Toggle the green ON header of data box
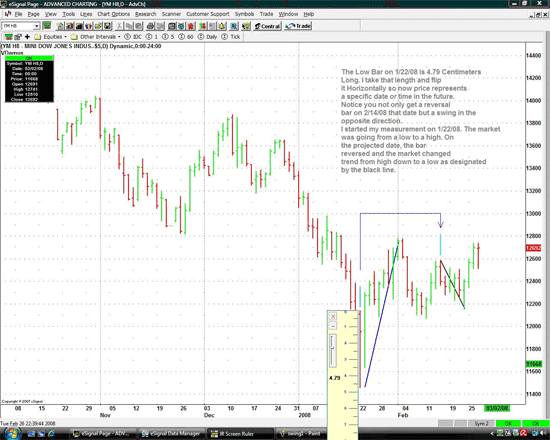This screenshot has height=440, width=550. click(x=29, y=58)
